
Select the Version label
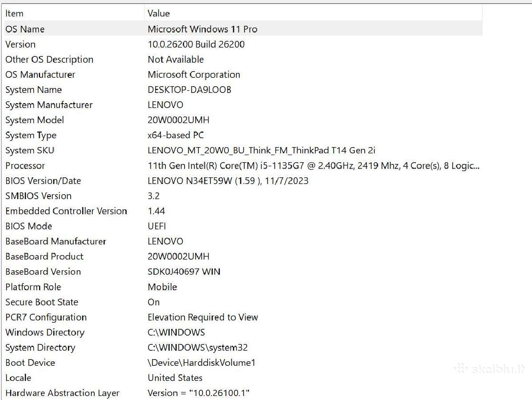(20, 44)
